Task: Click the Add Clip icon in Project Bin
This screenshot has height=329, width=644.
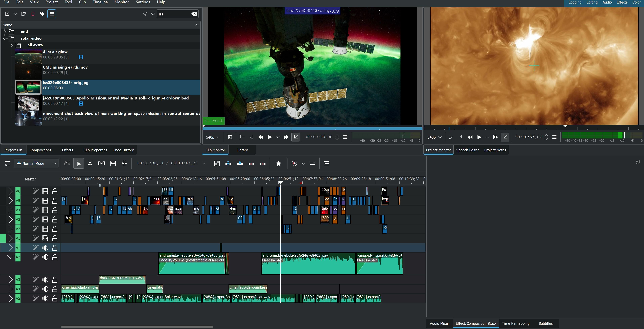Action: point(8,14)
